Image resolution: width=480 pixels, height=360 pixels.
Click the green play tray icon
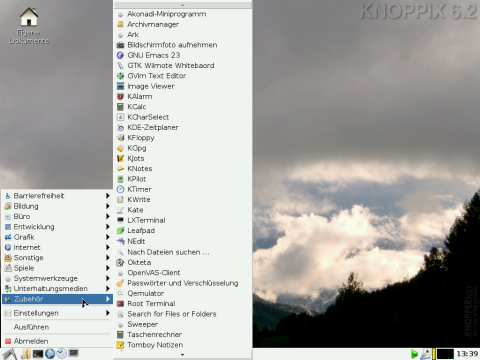pyautogui.click(x=414, y=354)
